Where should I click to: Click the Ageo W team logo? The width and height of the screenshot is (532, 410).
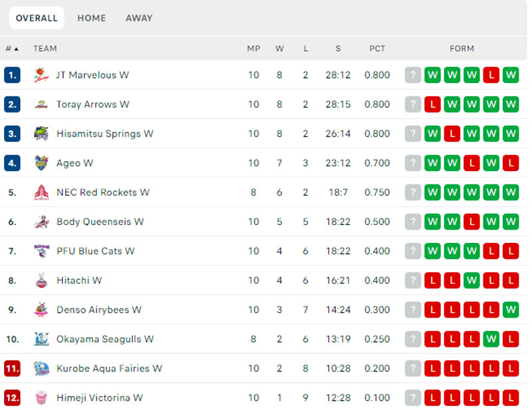tap(41, 163)
